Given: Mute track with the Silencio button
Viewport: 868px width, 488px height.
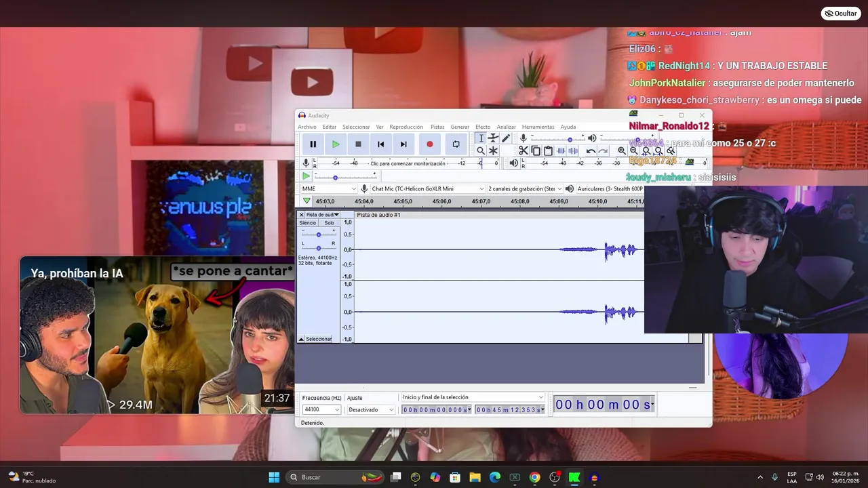Looking at the screenshot, I should coord(308,223).
